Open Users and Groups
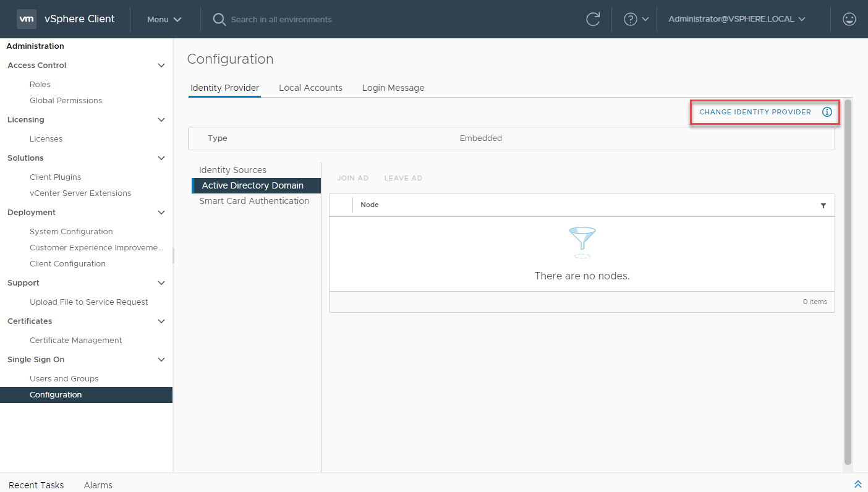The width and height of the screenshot is (868, 492). tap(64, 379)
